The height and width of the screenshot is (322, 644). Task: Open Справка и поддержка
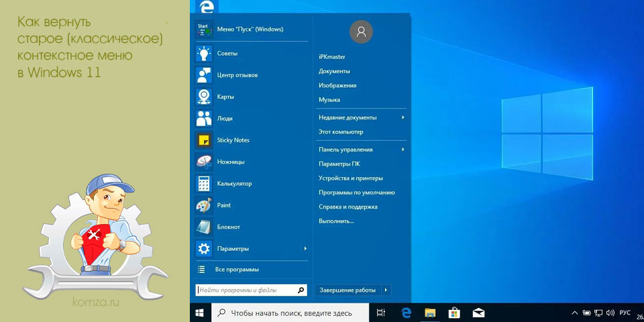348,207
